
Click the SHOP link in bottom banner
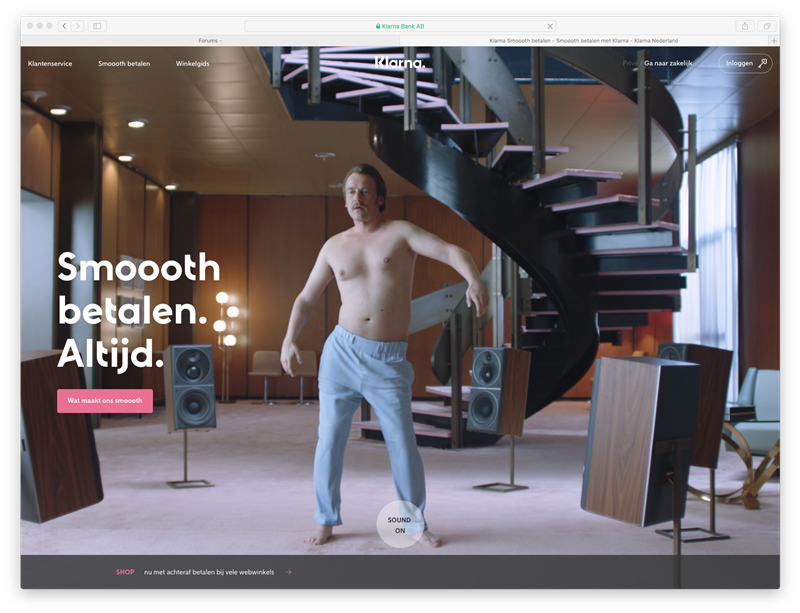tap(125, 572)
